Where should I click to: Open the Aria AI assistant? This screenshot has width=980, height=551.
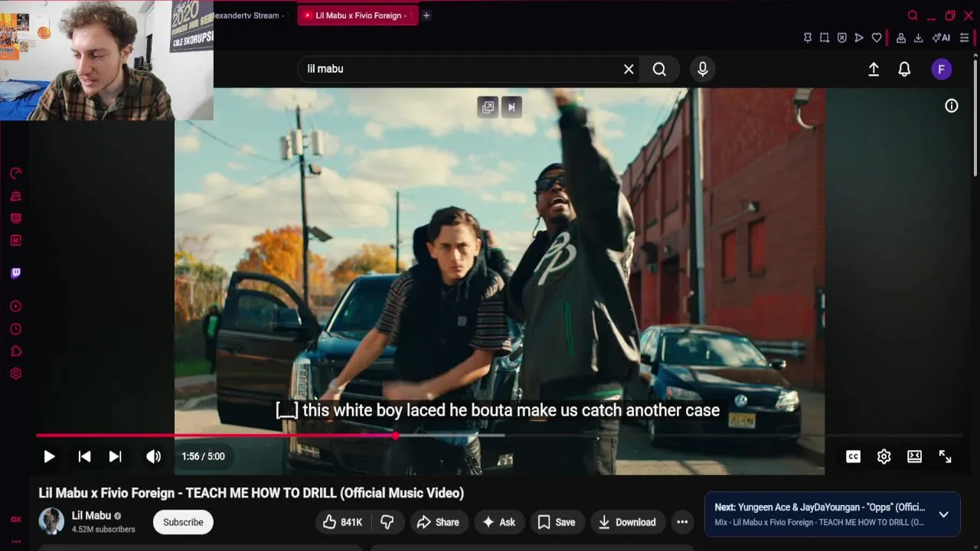coord(941,37)
